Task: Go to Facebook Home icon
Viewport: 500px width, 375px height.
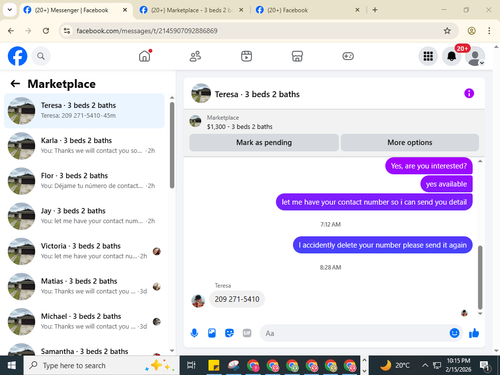Action: 145,56
